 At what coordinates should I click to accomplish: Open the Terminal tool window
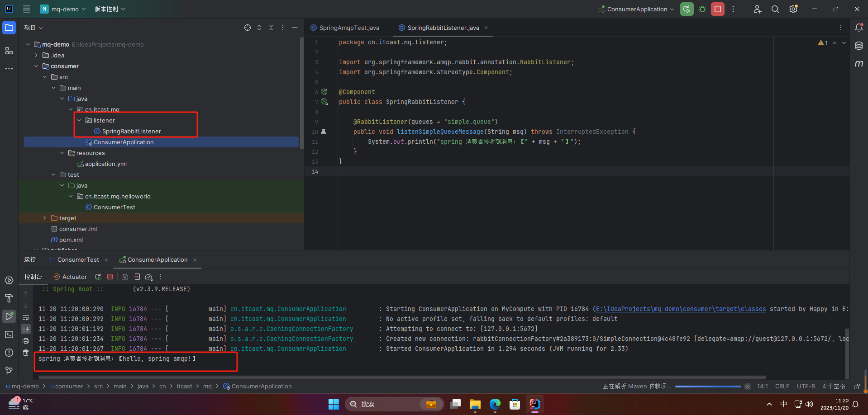(9, 335)
